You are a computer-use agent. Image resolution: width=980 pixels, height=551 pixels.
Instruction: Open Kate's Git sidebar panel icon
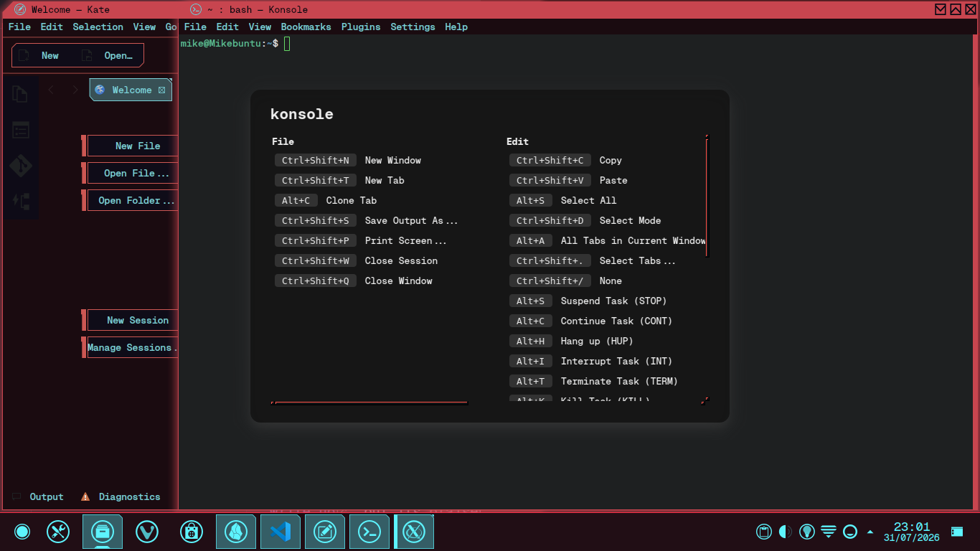coord(20,166)
